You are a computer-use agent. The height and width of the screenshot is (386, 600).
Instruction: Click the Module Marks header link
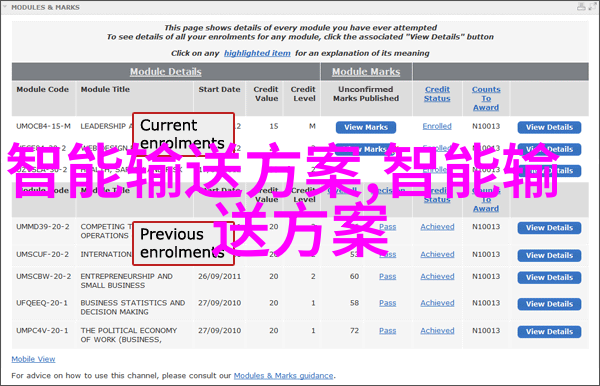point(366,72)
